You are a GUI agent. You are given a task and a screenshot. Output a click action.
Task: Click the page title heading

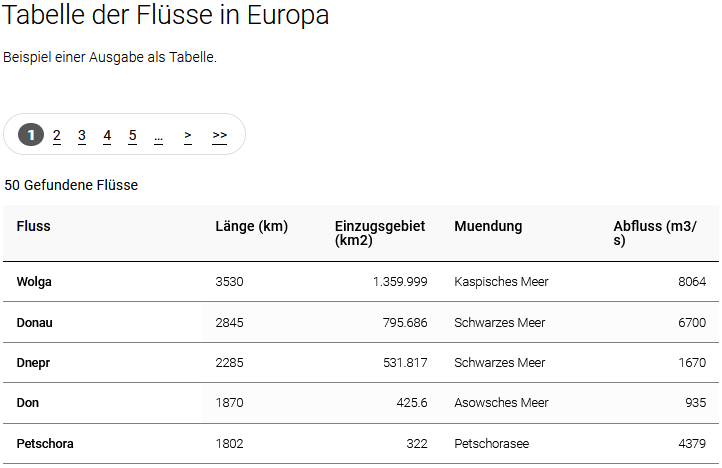[166, 16]
